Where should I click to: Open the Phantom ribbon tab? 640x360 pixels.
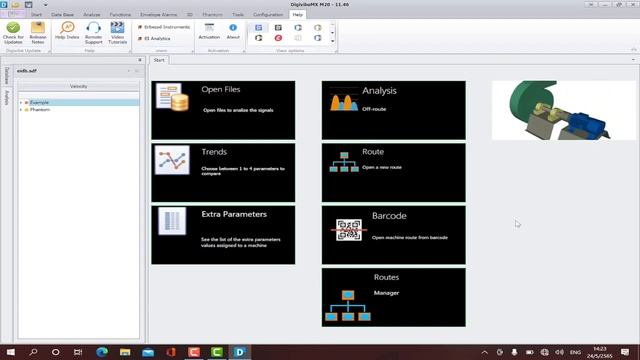click(x=213, y=14)
